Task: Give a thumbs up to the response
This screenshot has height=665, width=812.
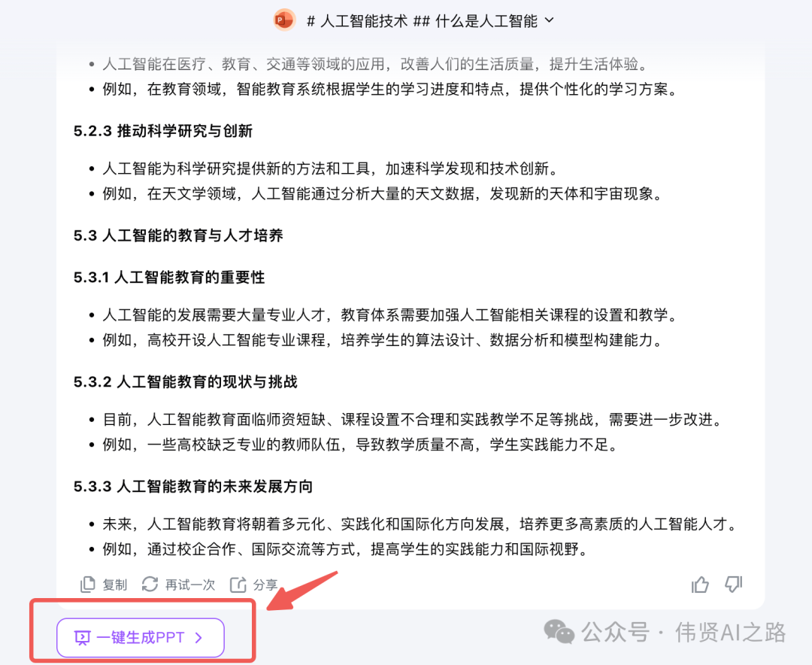Action: (x=700, y=585)
